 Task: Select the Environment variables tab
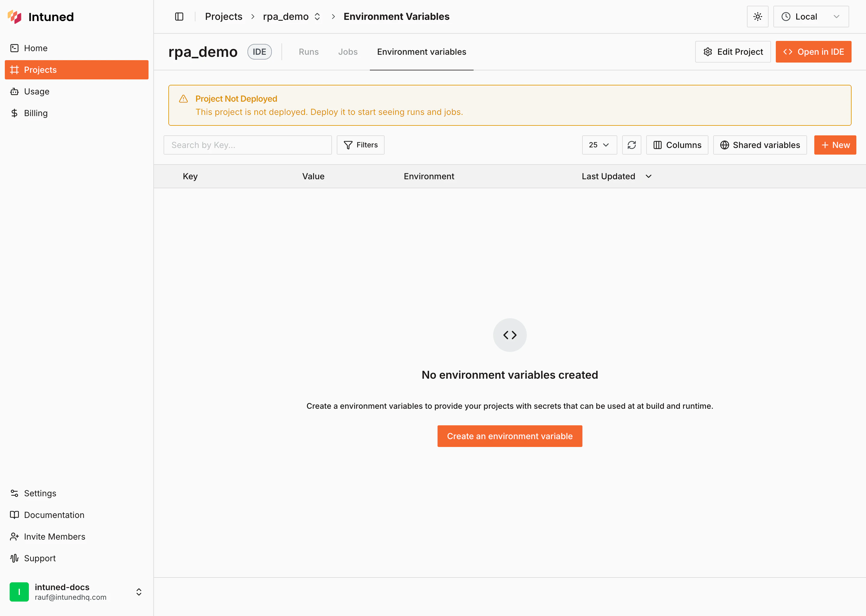tap(422, 52)
